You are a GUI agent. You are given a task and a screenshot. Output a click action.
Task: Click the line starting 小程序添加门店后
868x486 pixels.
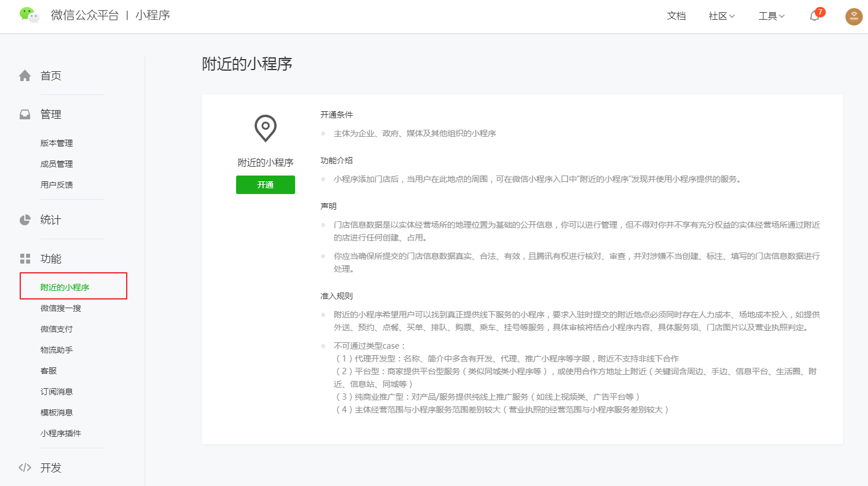point(539,179)
